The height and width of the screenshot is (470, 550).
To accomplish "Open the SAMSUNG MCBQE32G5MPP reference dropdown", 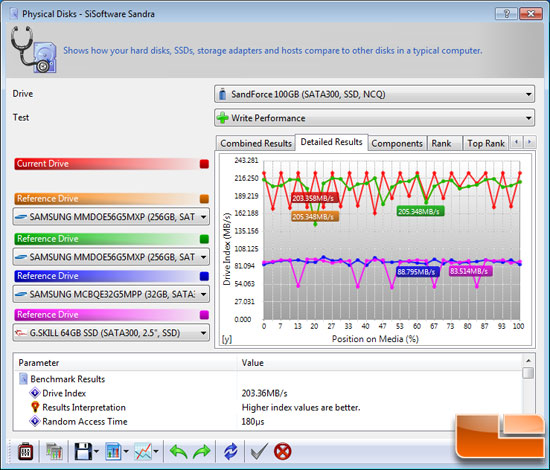I will click(x=111, y=294).
